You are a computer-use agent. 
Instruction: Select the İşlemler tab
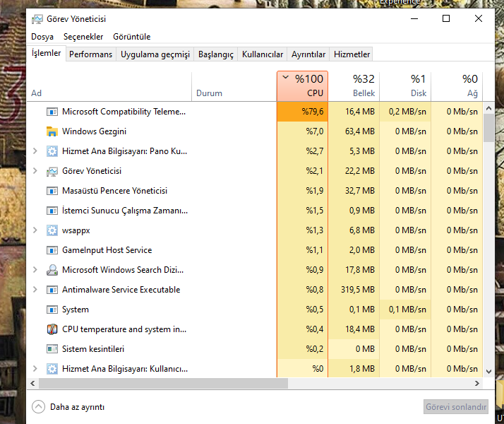(x=47, y=53)
